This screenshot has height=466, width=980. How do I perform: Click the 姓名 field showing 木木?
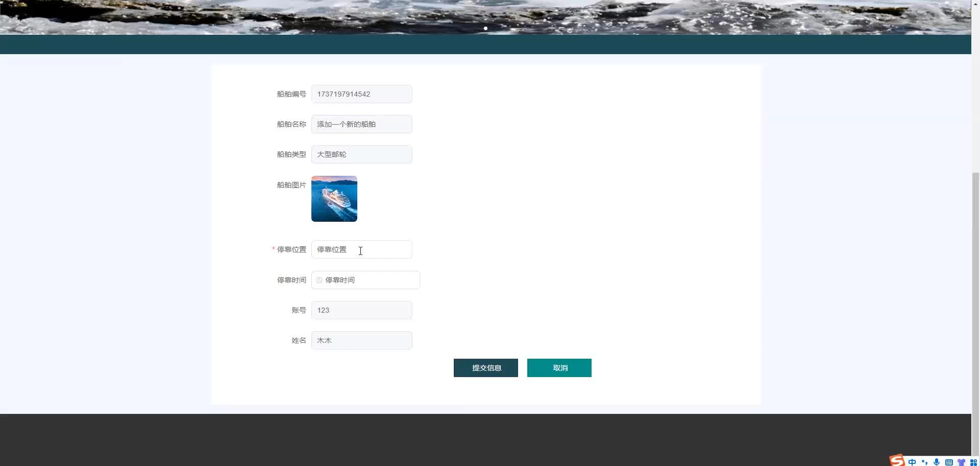(x=362, y=340)
